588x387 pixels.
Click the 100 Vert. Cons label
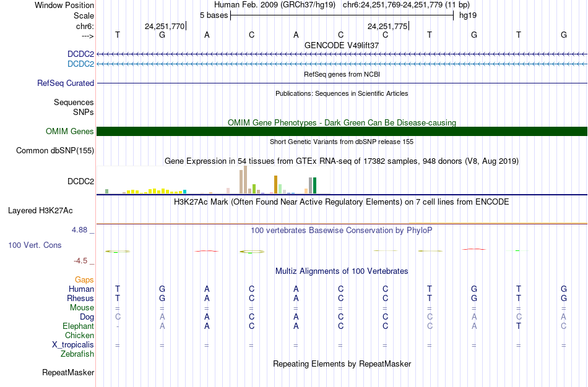tap(35, 245)
